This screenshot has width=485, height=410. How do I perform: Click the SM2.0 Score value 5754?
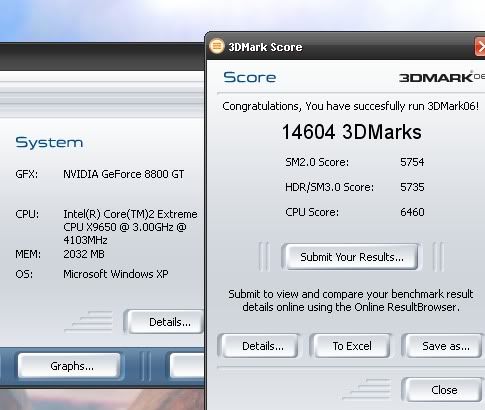[x=412, y=162]
